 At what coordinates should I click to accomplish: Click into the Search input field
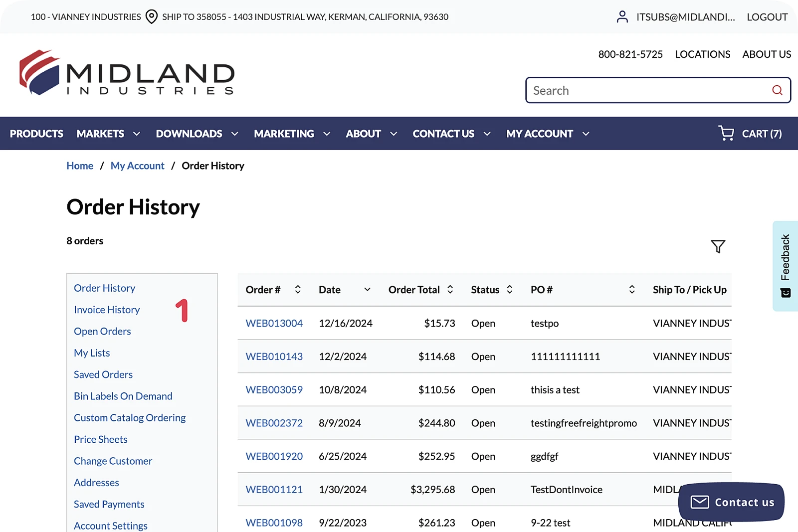point(648,90)
